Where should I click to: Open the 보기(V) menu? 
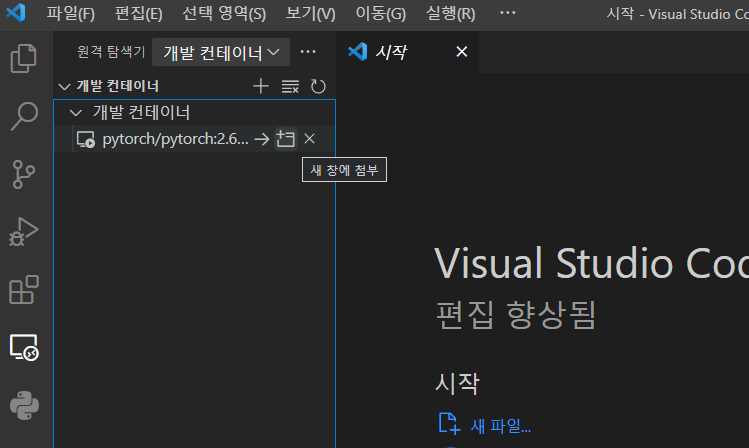tap(310, 14)
